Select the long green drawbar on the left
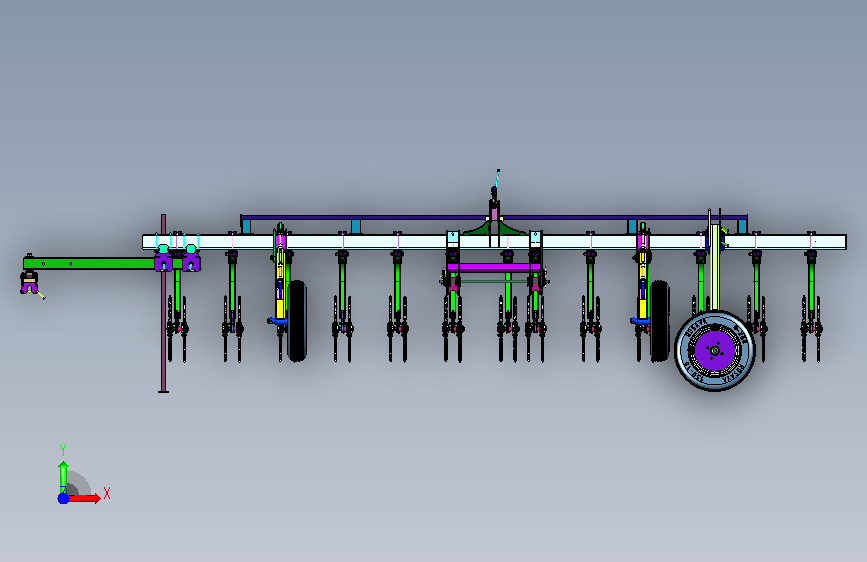Image resolution: width=867 pixels, height=562 pixels. (89, 263)
